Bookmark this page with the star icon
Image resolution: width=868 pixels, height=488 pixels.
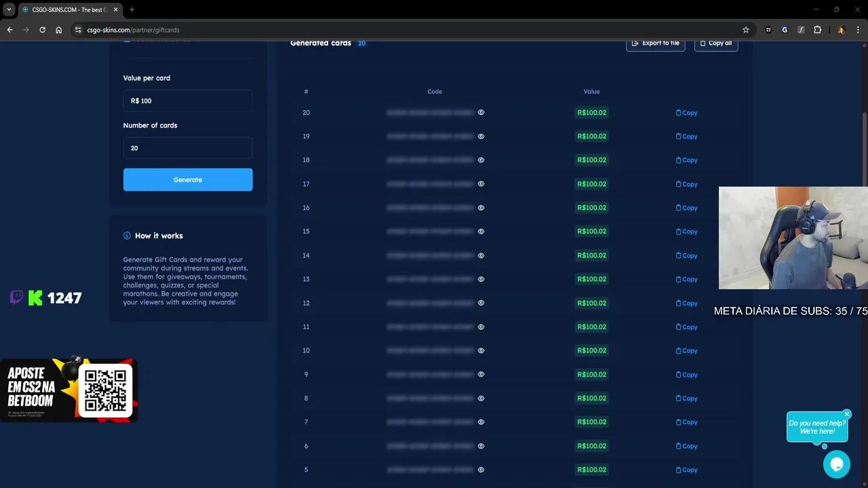click(746, 30)
